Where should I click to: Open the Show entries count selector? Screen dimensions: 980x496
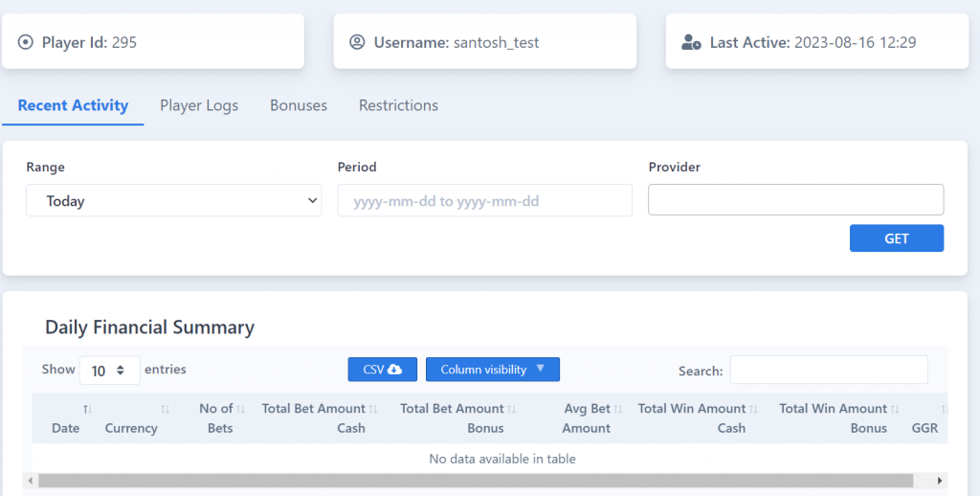click(x=109, y=371)
